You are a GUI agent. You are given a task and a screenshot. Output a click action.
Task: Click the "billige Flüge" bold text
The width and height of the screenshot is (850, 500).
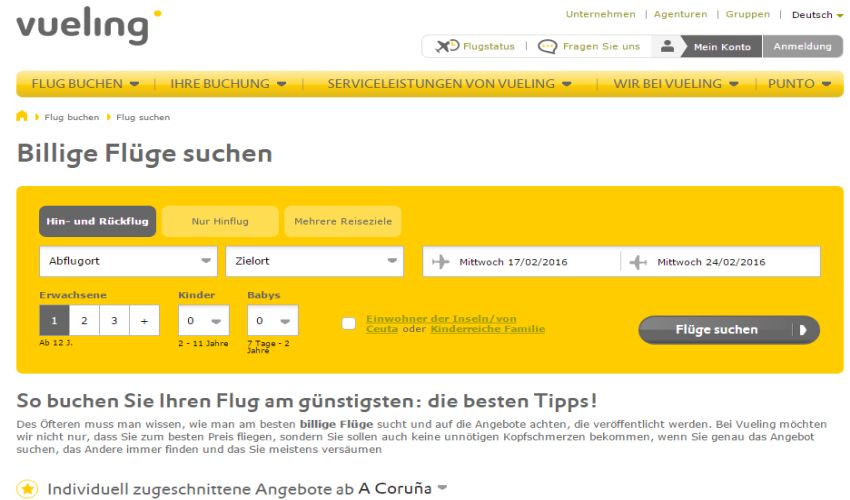pyautogui.click(x=337, y=424)
